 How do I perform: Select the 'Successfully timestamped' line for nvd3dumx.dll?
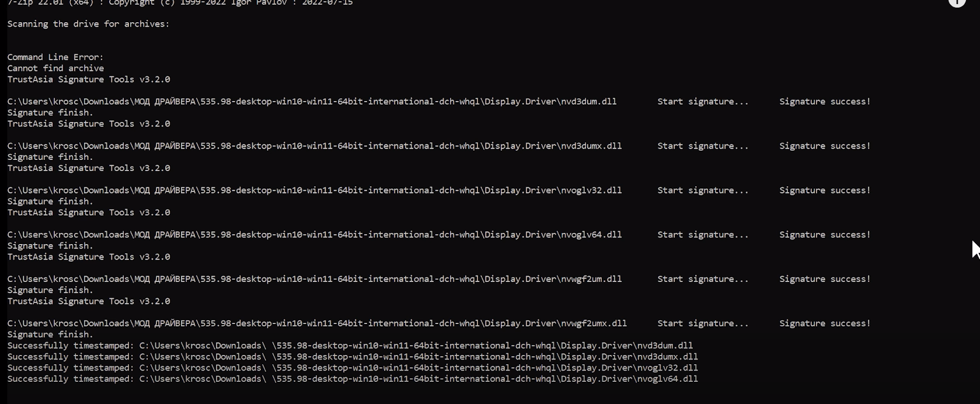coord(353,357)
